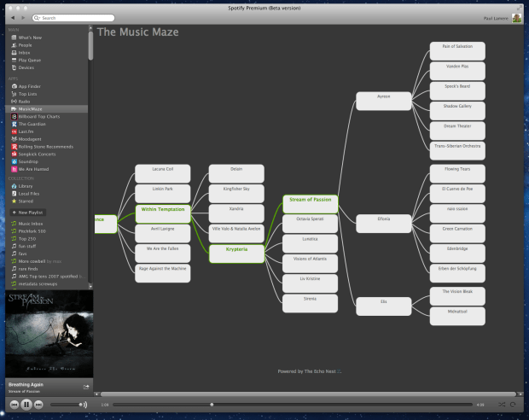Open Billboard Top Charts app
529x420 pixels.
click(x=38, y=116)
